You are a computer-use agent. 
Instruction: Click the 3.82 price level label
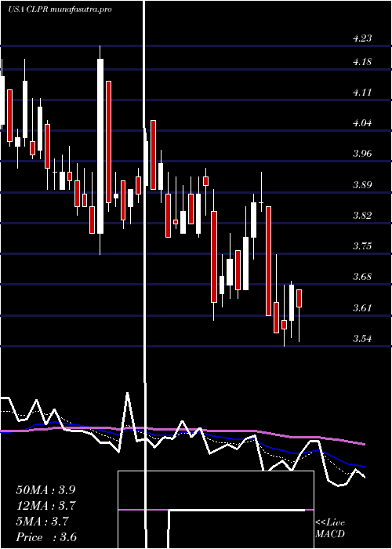tap(362, 216)
